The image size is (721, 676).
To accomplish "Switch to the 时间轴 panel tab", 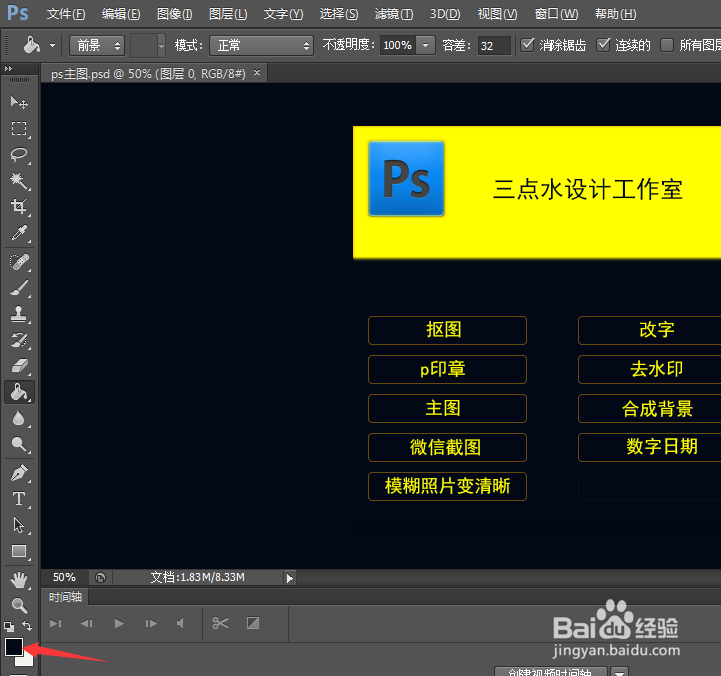I will pos(65,597).
